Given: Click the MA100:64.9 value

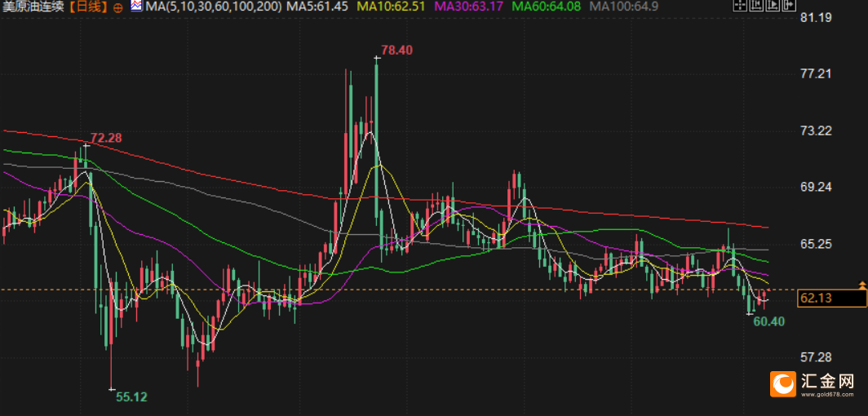Looking at the screenshot, I should [624, 7].
